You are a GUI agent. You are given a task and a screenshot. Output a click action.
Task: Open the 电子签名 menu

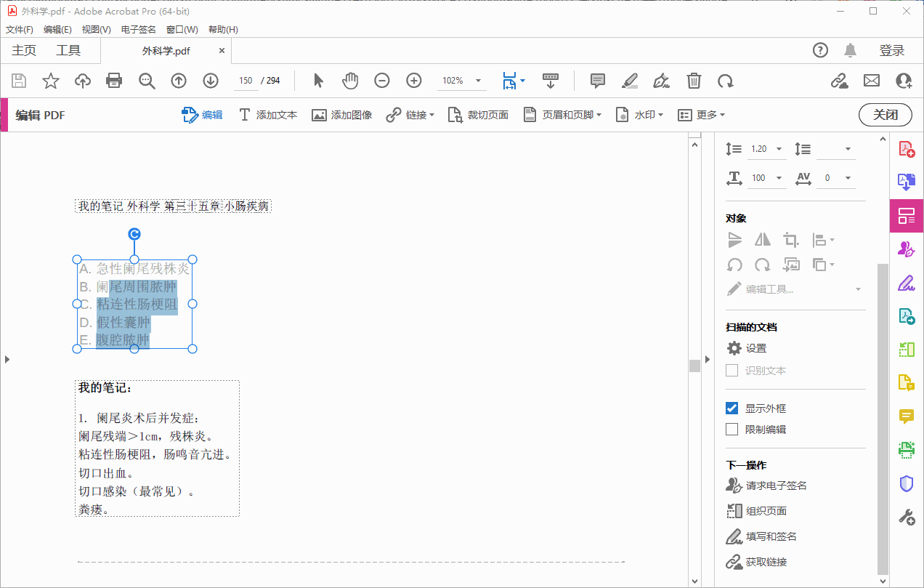138,29
